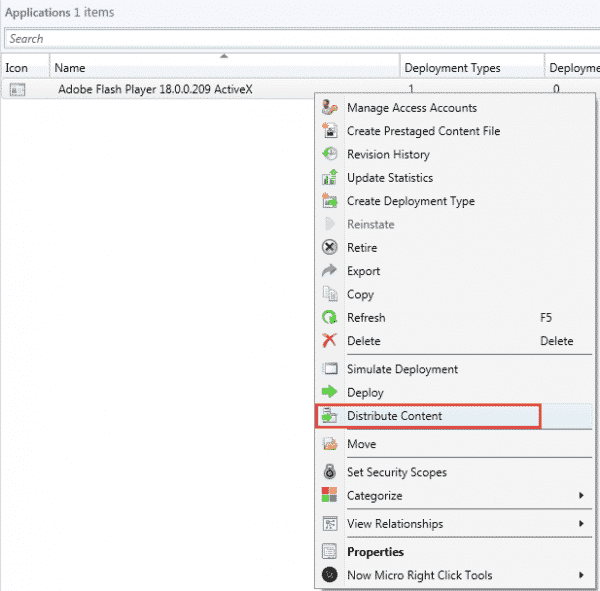Choose Export in the context menu
Image resolution: width=600 pixels, height=591 pixels.
(x=363, y=271)
